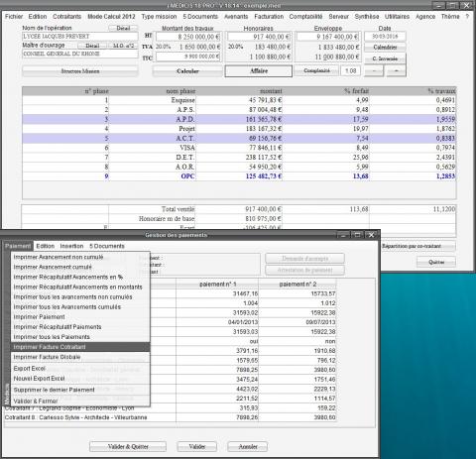This screenshot has width=476, height=459.
Task: Click the montant column header
Action: pos(239,91)
